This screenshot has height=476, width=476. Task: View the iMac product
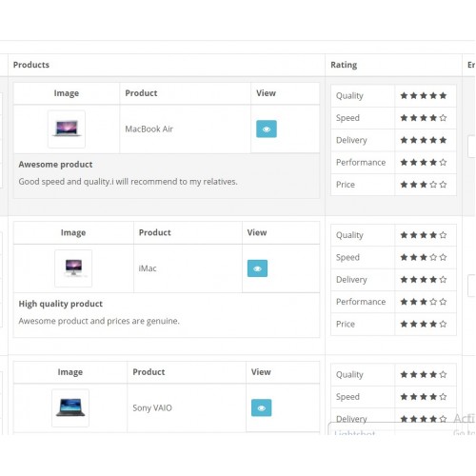pos(257,268)
